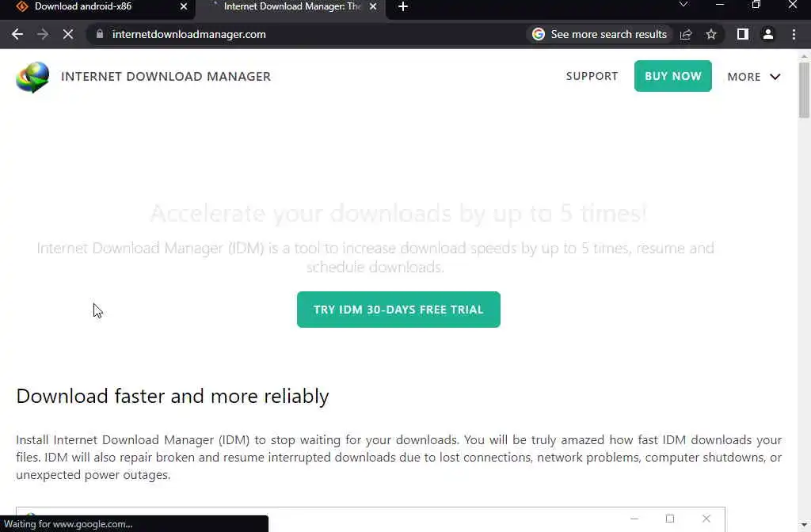
Task: Start the IDM 30-days free trial
Action: pos(398,310)
